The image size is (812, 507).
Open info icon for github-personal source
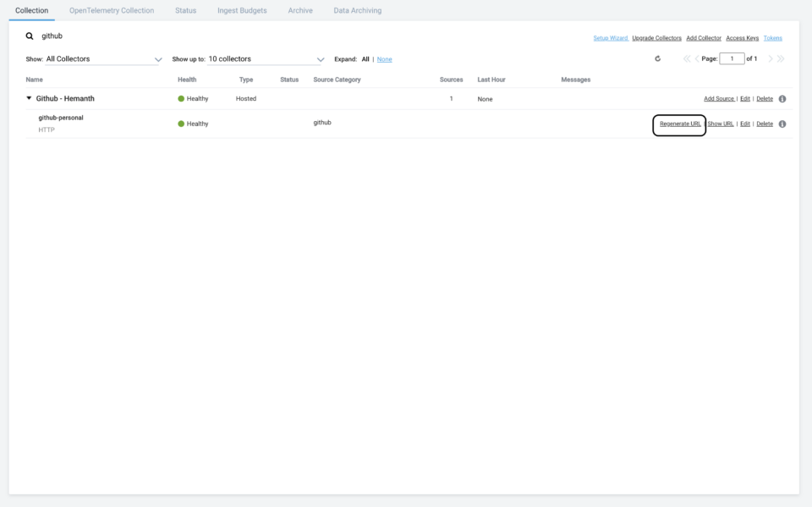tap(782, 124)
